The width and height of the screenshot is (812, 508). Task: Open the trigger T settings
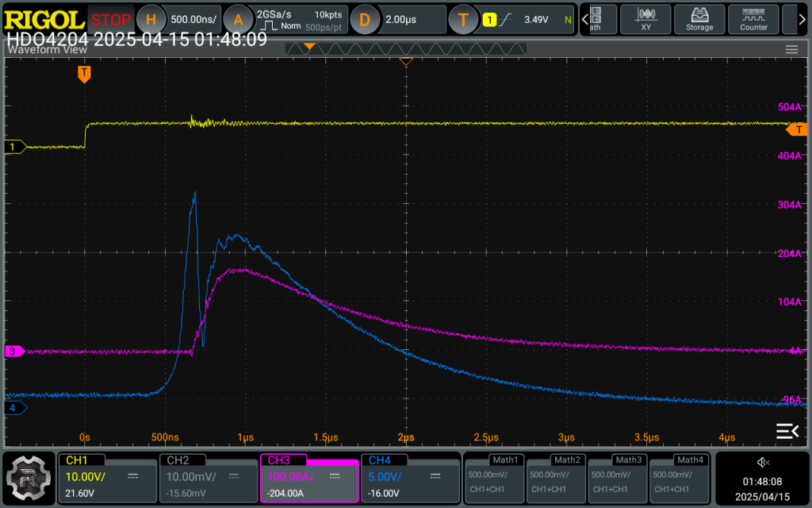(463, 20)
